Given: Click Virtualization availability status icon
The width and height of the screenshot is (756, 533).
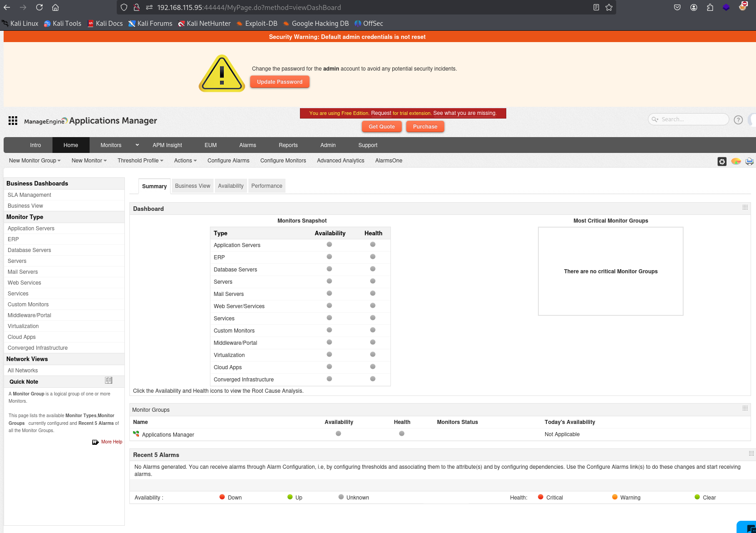Looking at the screenshot, I should click(x=329, y=354).
